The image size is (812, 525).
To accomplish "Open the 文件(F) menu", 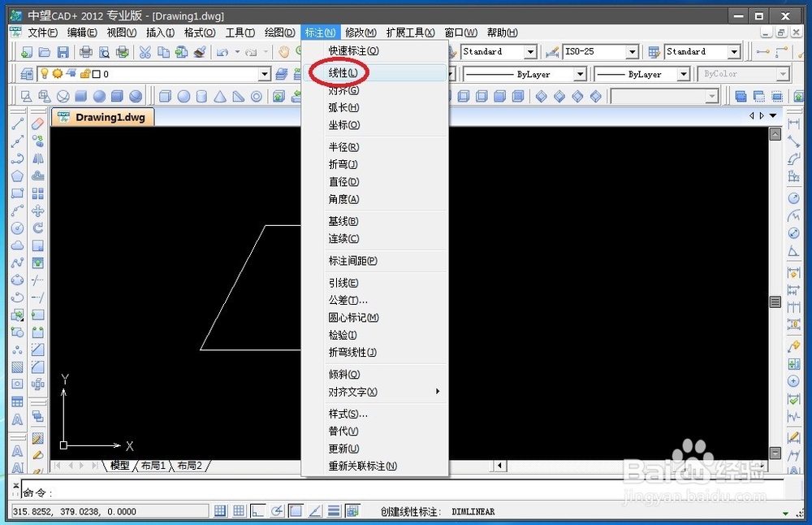I will pos(42,33).
